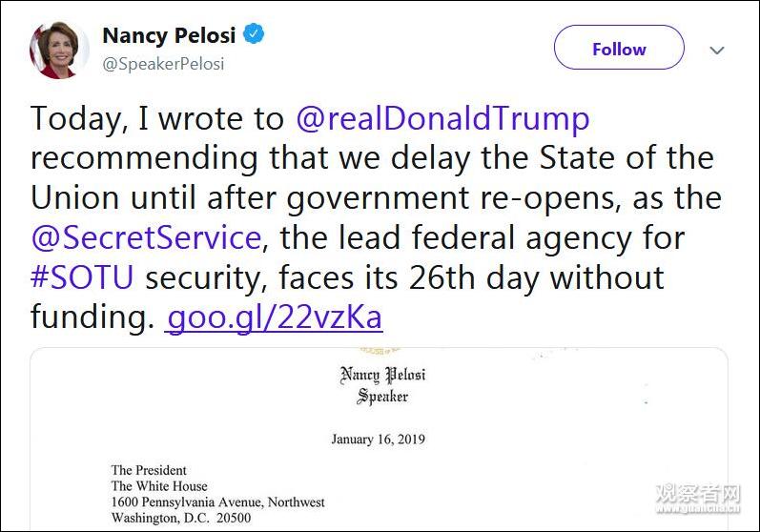
Task: Follow the goo.gl/22vzKa link
Action: click(x=275, y=317)
